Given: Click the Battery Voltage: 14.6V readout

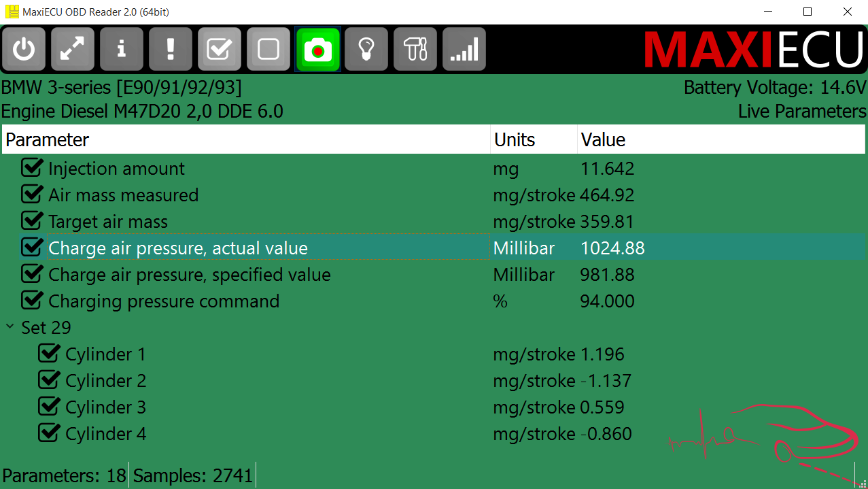Looking at the screenshot, I should pos(775,88).
